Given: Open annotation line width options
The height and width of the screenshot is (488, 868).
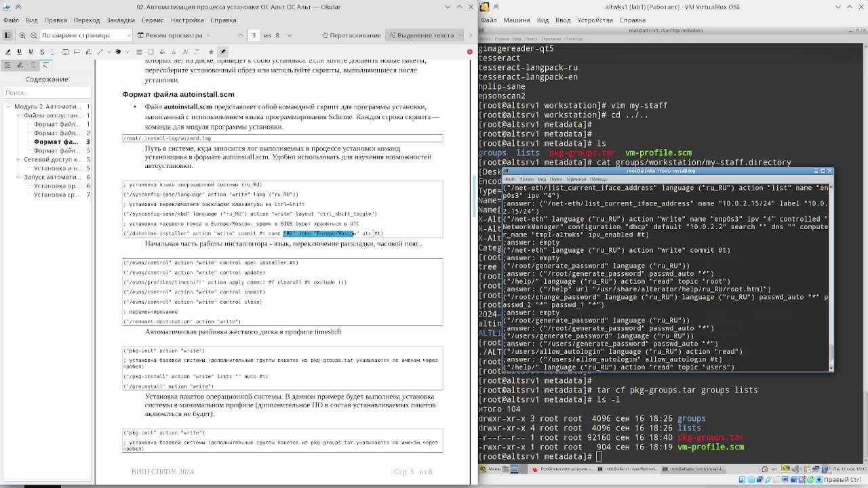Looking at the screenshot, I should [x=139, y=52].
